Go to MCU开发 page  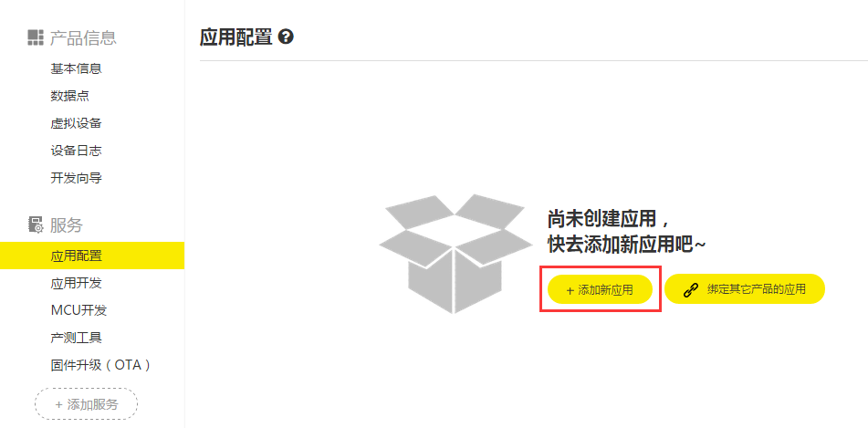78,310
